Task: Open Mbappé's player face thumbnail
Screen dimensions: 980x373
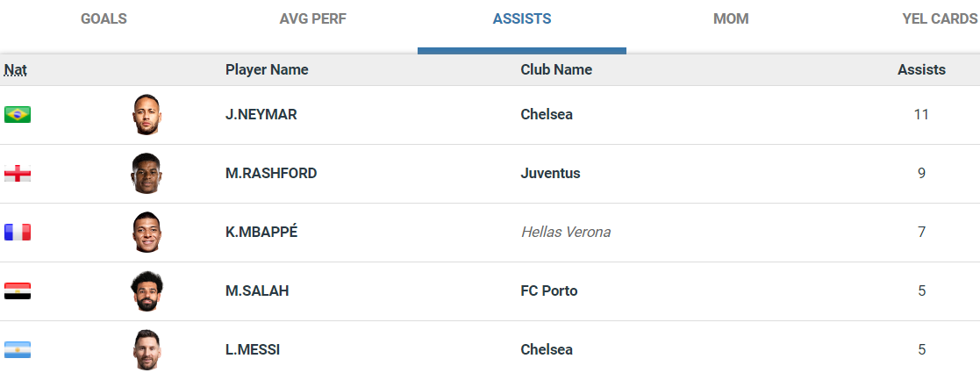Action: point(147,233)
